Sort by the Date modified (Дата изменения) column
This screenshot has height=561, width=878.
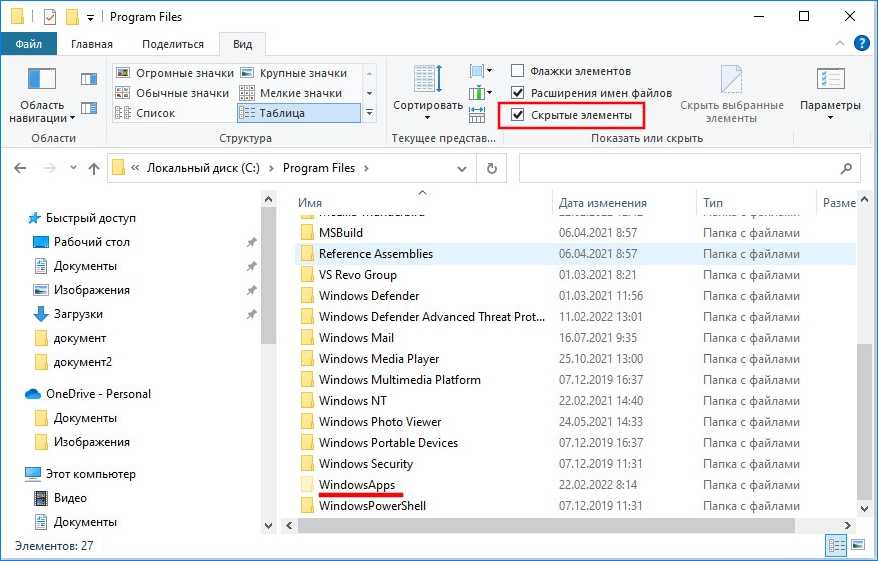click(602, 203)
